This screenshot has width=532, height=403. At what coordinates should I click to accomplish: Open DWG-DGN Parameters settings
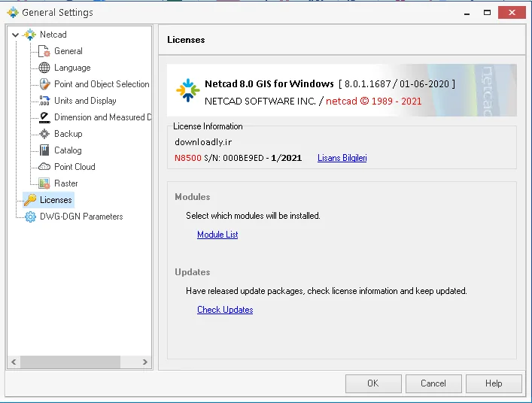(x=81, y=217)
